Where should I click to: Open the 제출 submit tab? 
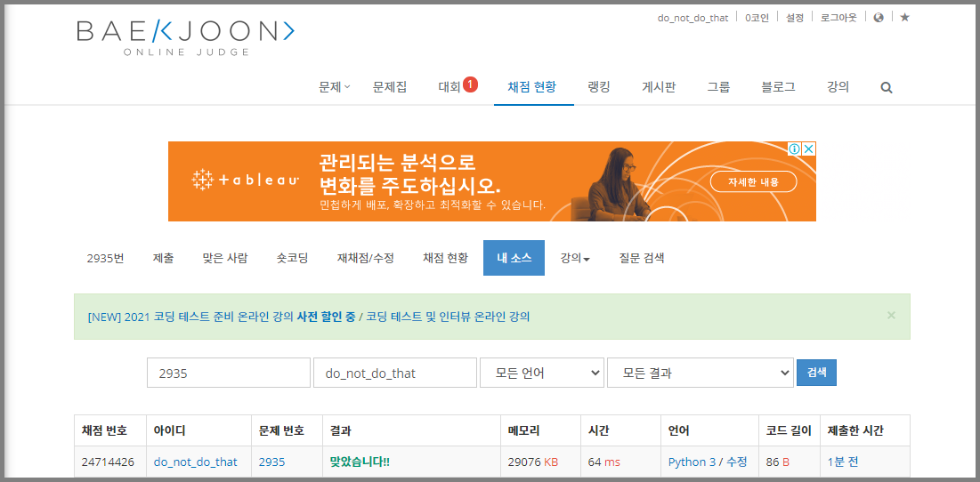(163, 258)
